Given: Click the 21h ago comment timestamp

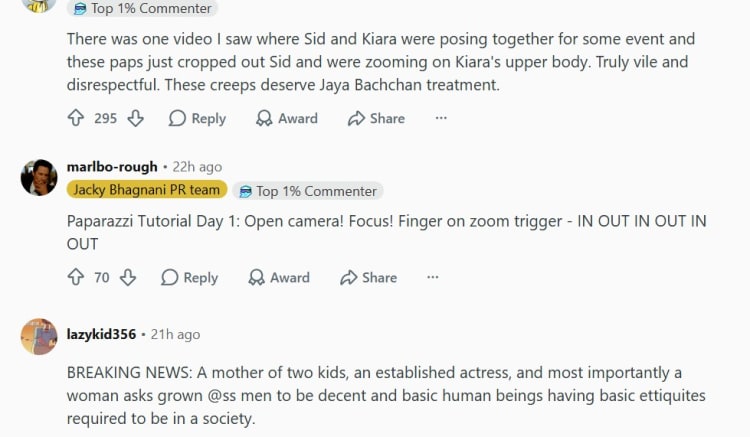Looking at the screenshot, I should pos(176,334).
